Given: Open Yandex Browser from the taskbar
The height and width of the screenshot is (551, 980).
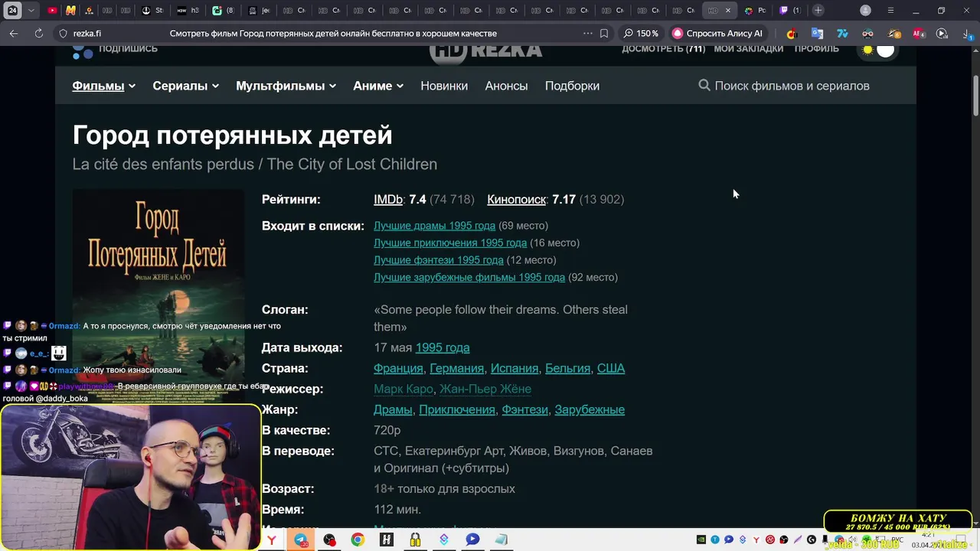Looking at the screenshot, I should coord(272,540).
